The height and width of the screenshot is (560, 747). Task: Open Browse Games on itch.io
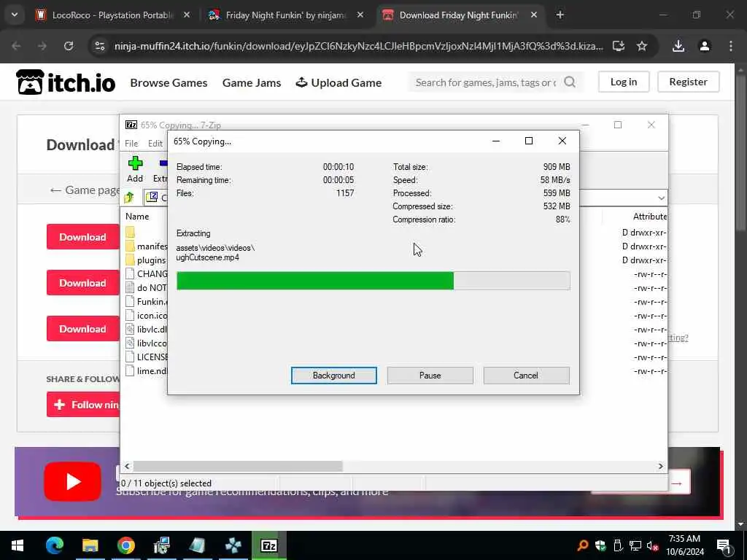[169, 82]
